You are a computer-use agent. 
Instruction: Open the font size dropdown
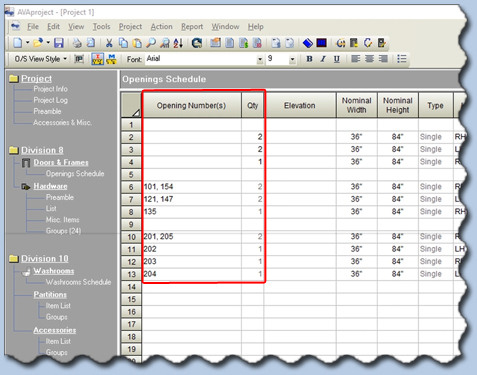pos(292,59)
